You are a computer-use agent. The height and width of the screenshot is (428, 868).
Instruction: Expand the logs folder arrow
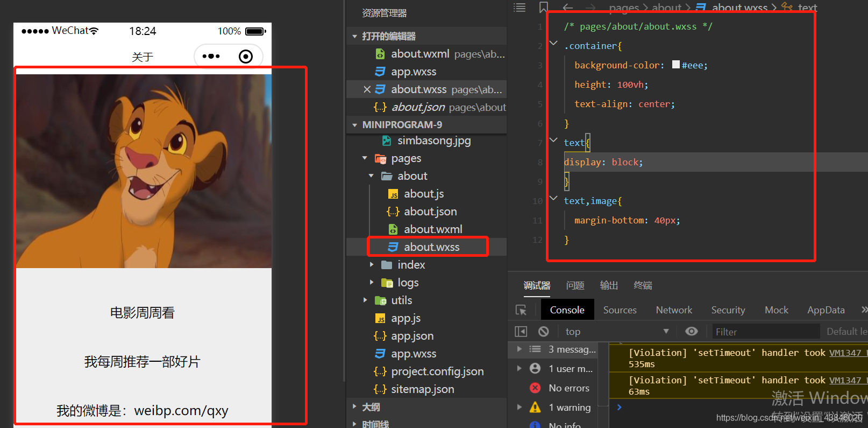point(371,283)
